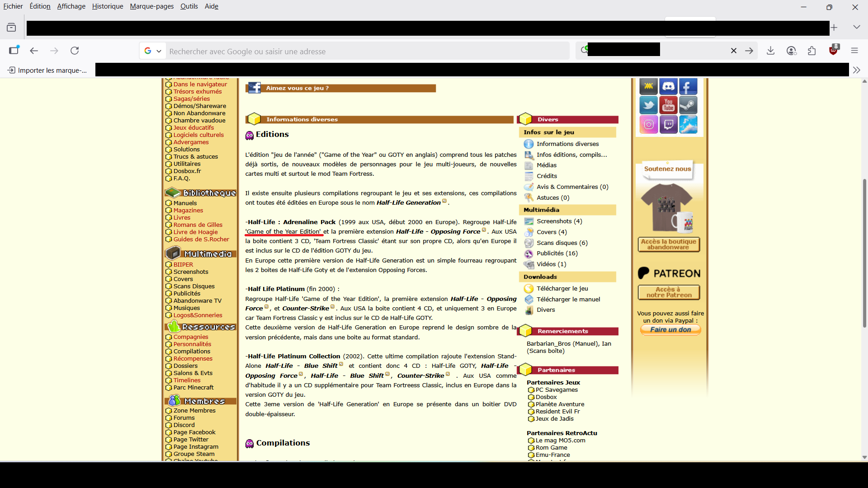Open the YouTube icon

coord(668,105)
